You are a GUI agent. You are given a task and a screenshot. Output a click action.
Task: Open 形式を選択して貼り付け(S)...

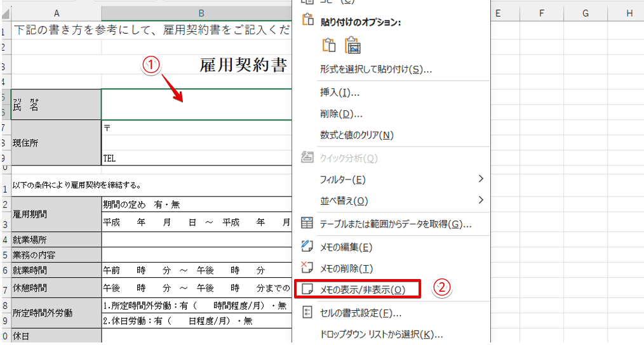pos(376,69)
